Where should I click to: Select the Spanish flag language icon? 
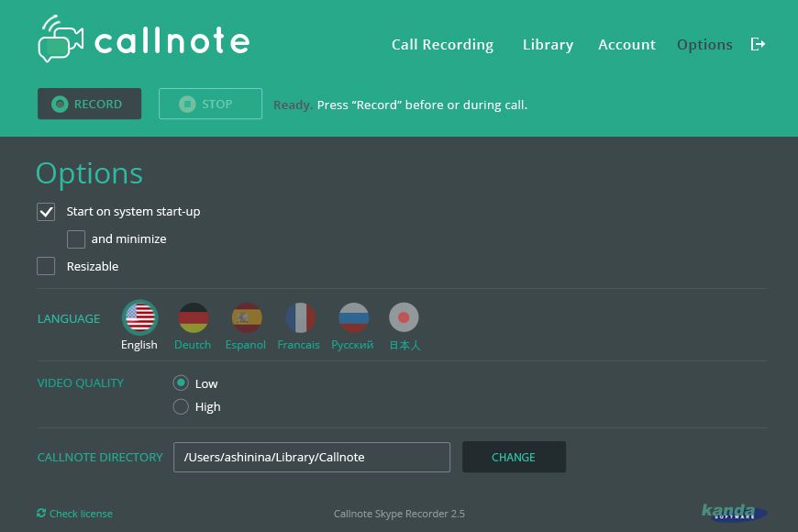(x=247, y=317)
